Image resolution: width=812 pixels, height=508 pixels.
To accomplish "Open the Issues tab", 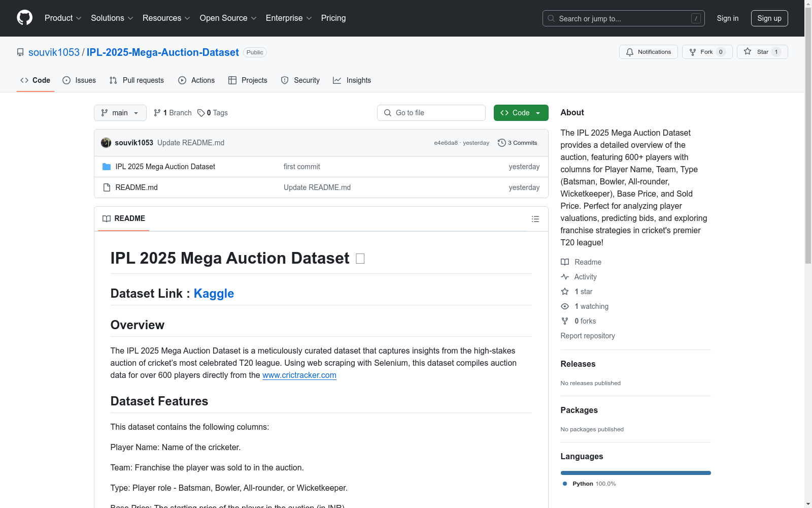I will click(x=79, y=80).
